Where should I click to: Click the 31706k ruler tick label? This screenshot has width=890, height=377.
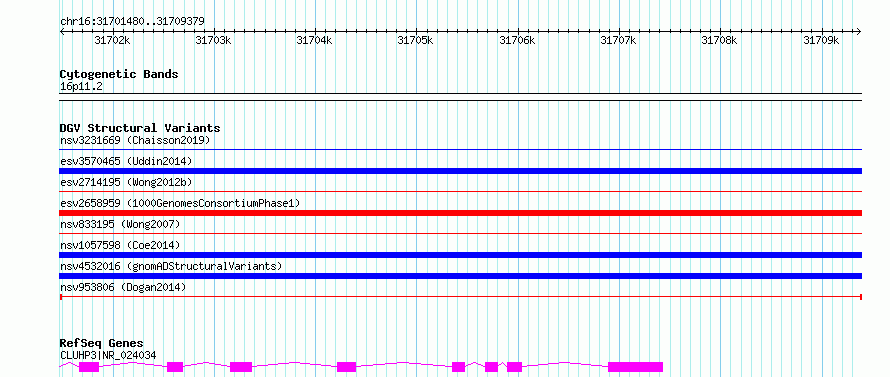pyautogui.click(x=517, y=40)
